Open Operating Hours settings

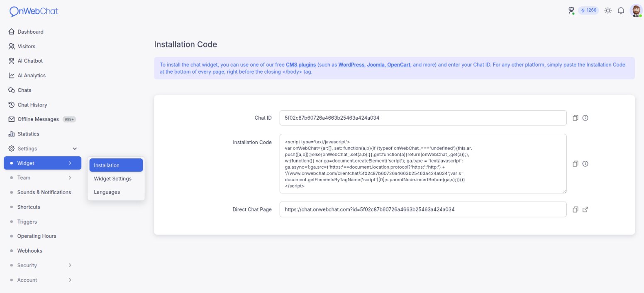tap(37, 236)
